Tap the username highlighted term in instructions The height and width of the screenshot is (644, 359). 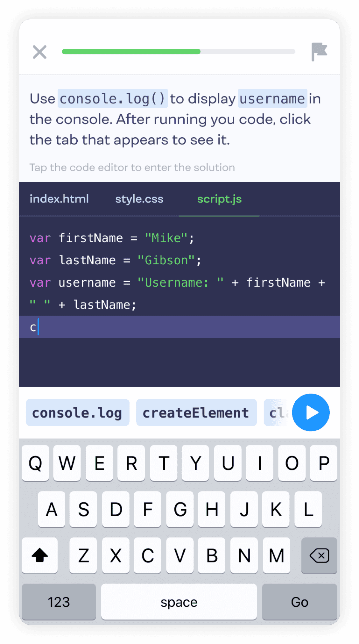coord(272,98)
